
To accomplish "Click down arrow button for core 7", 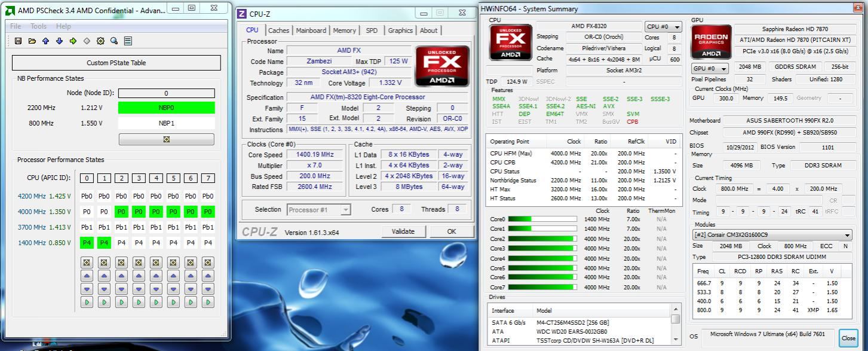I will tap(208, 289).
